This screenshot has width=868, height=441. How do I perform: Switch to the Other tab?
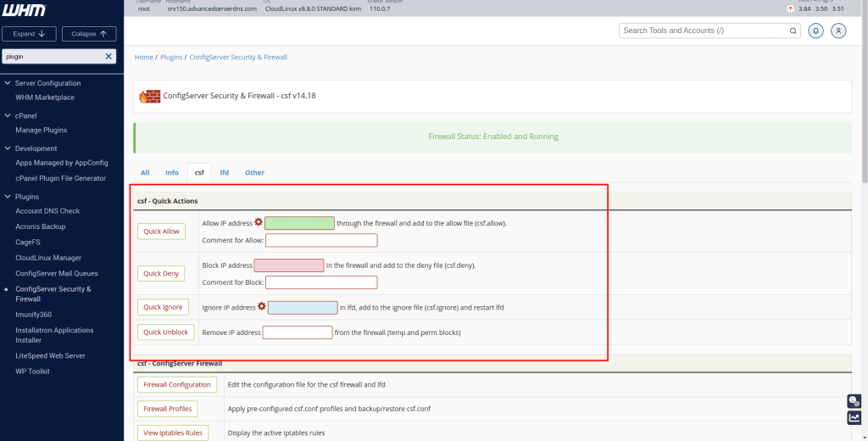pyautogui.click(x=254, y=173)
